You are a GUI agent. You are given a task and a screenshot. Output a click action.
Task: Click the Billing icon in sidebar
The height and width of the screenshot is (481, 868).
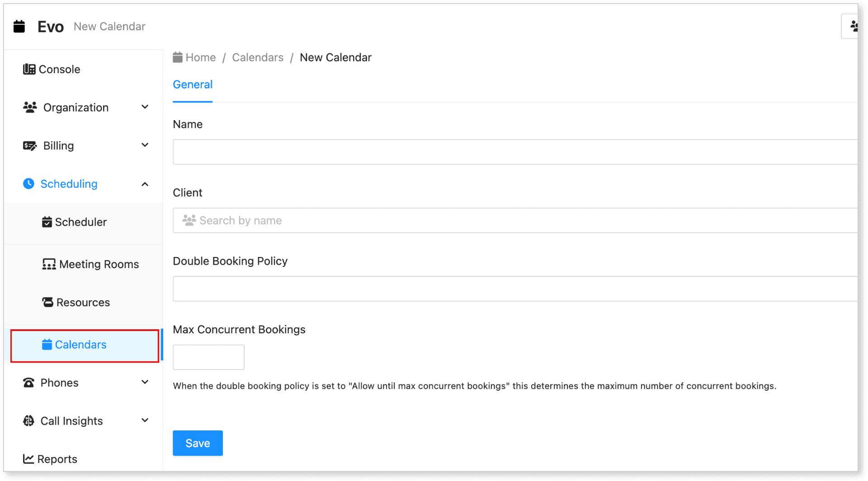tap(30, 145)
